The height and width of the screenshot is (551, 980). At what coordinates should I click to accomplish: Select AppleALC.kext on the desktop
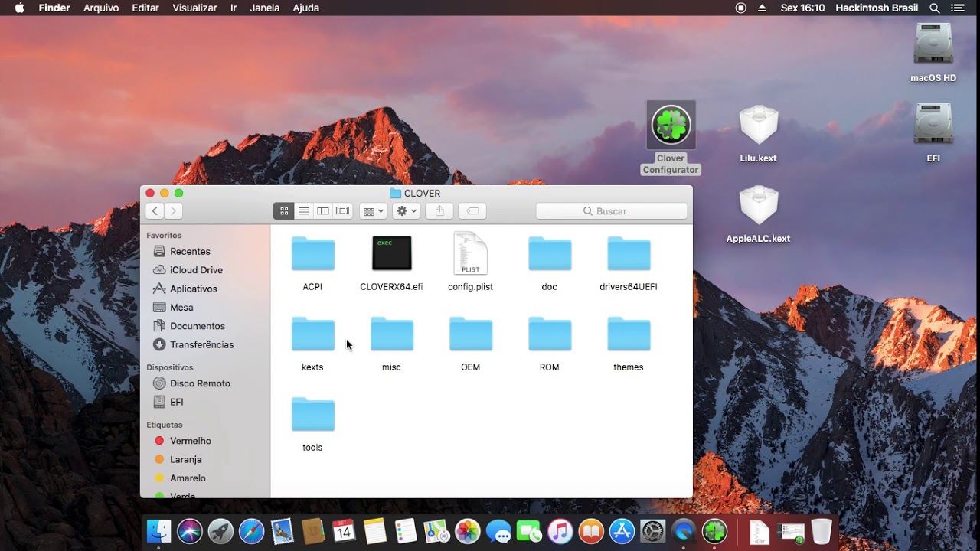pyautogui.click(x=759, y=205)
